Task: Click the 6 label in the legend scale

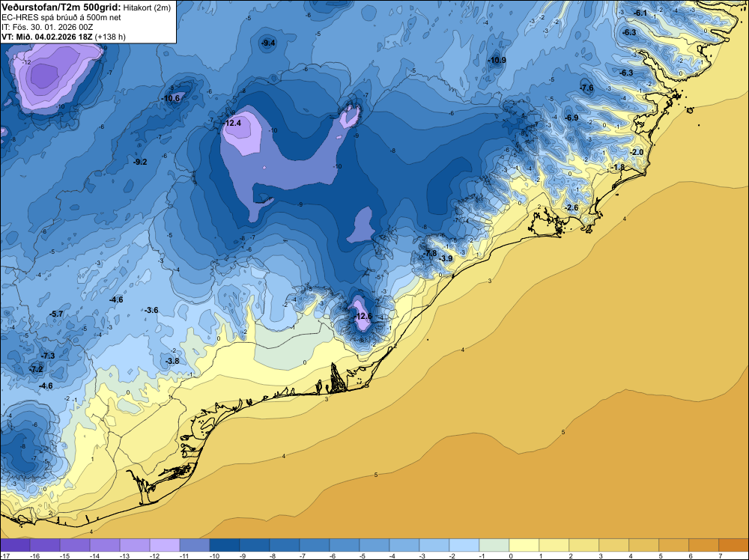Action: (x=691, y=556)
